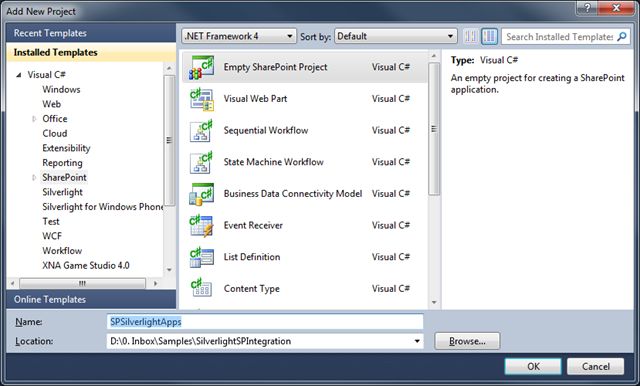Viewport: 640px width, 386px height.
Task: Select the Workflow category
Action: coord(62,251)
